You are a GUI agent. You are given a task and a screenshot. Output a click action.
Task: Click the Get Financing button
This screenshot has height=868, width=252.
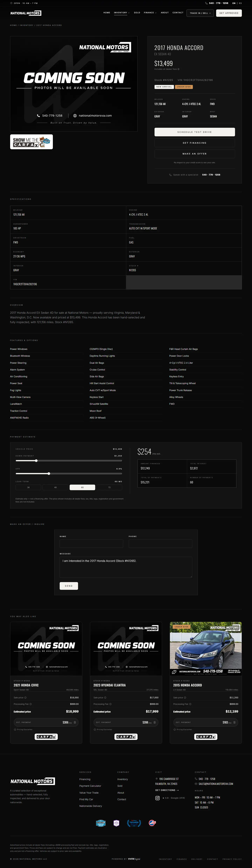(x=195, y=143)
